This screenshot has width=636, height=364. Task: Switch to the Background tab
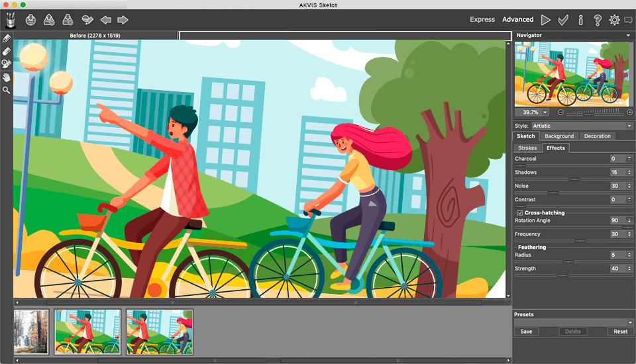click(559, 136)
